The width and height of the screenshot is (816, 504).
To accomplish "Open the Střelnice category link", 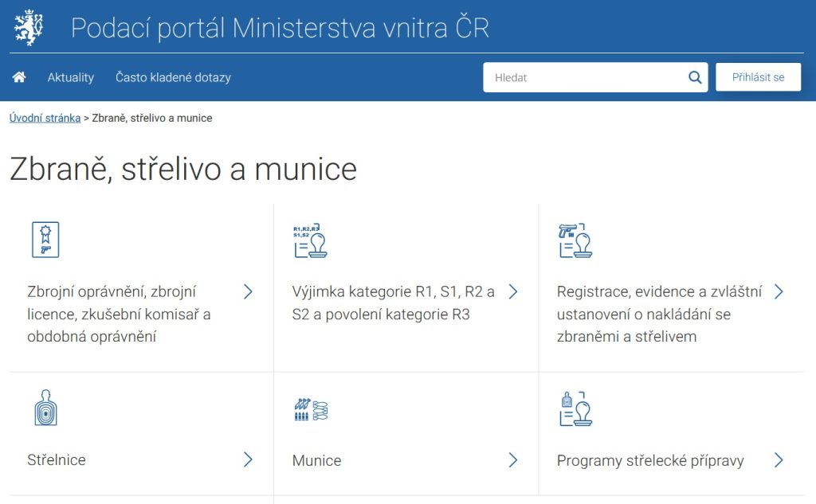I will pos(57,460).
